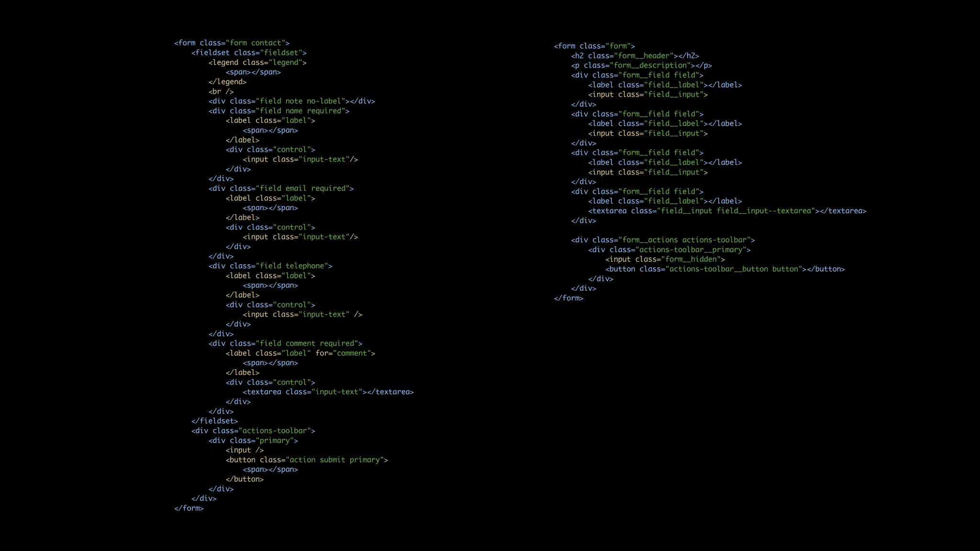This screenshot has height=551, width=980.
Task: Click the legend class="legend" opening tag
Action: 257,63
